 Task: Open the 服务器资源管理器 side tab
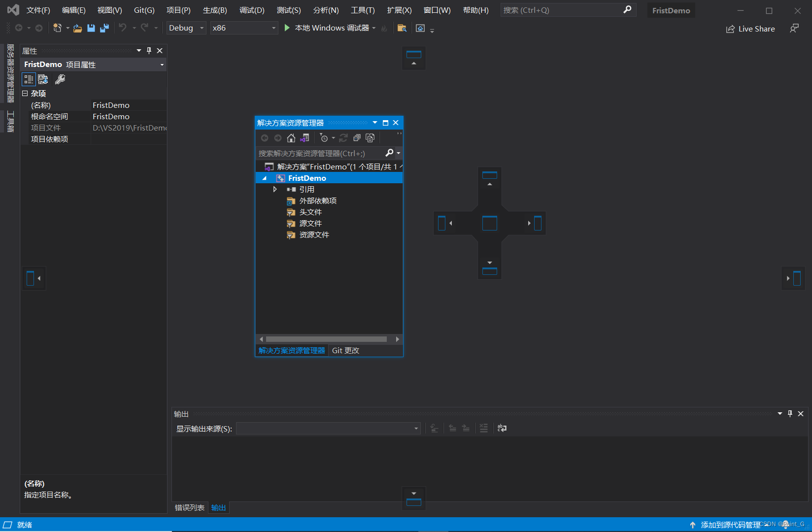coord(10,73)
